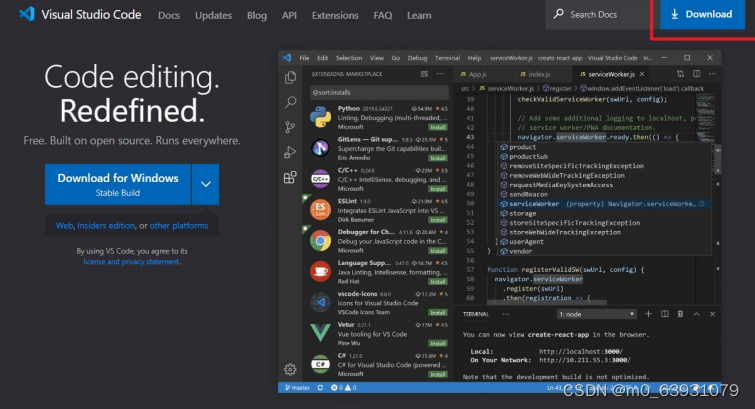This screenshot has height=409, width=755.
Task: Click the master branch status item
Action: tap(298, 387)
